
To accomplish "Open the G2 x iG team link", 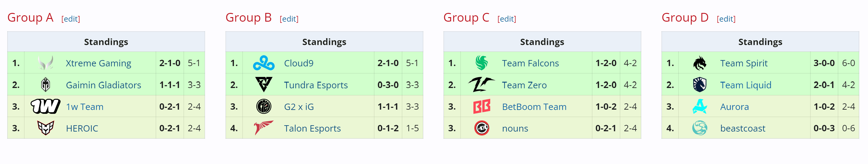I will pyautogui.click(x=299, y=107).
